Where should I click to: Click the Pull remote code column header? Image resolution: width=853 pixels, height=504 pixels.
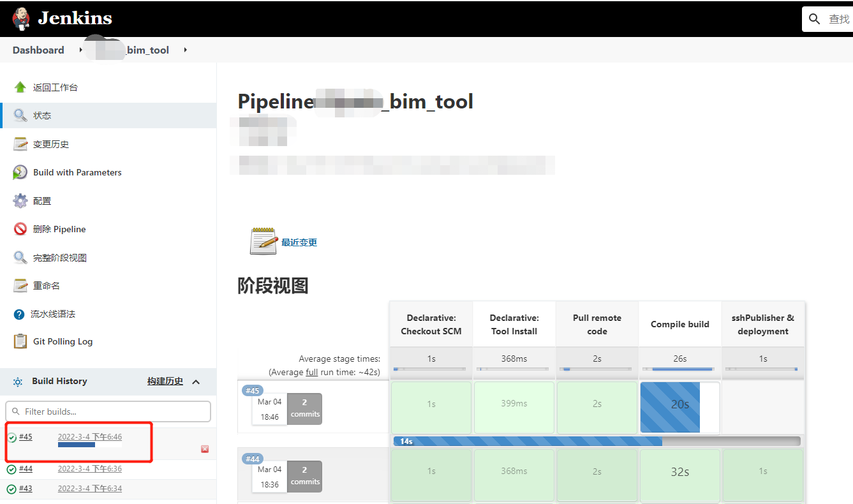click(597, 324)
